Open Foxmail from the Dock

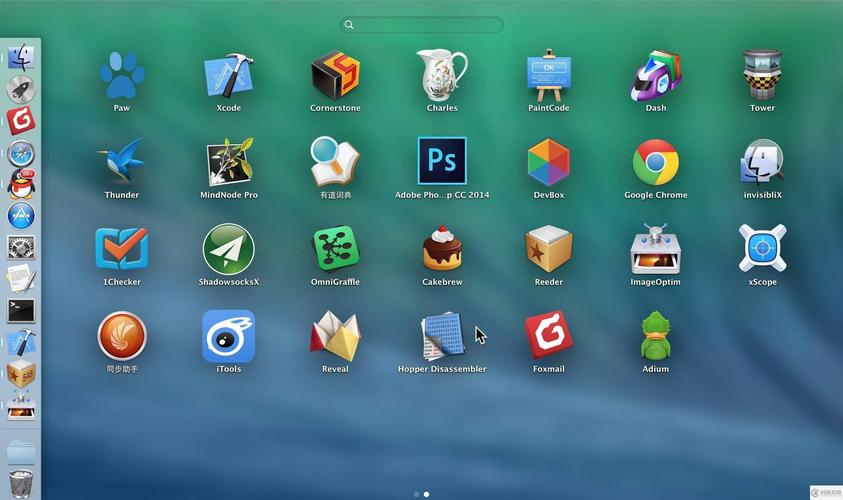pos(21,120)
